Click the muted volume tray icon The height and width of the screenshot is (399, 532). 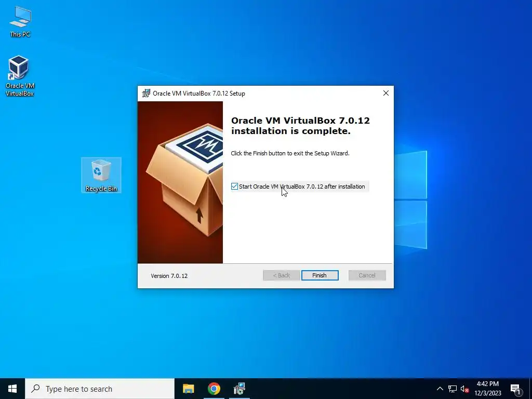click(x=464, y=389)
